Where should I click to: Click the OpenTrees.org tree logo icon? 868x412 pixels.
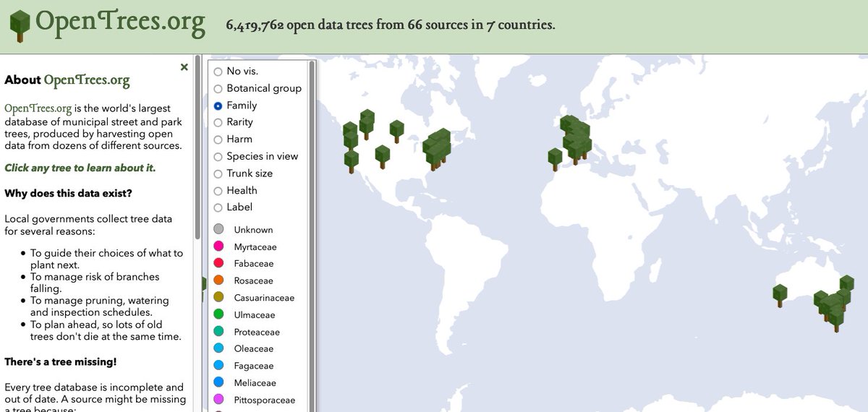pyautogui.click(x=20, y=25)
